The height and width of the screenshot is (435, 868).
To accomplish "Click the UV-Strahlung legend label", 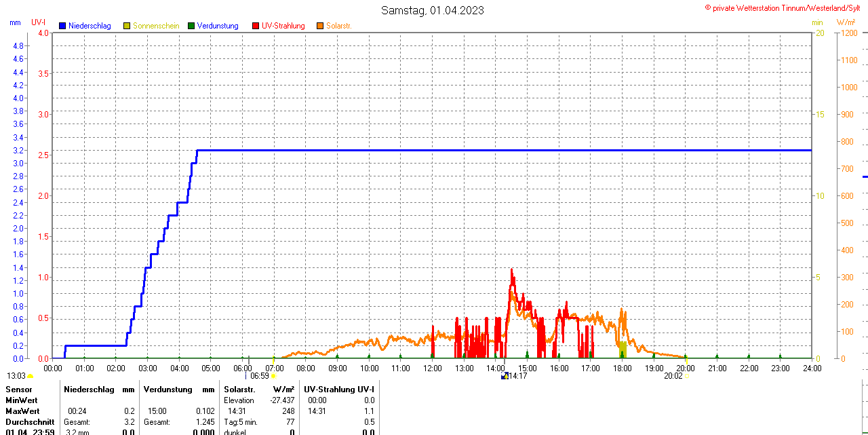I will point(283,26).
